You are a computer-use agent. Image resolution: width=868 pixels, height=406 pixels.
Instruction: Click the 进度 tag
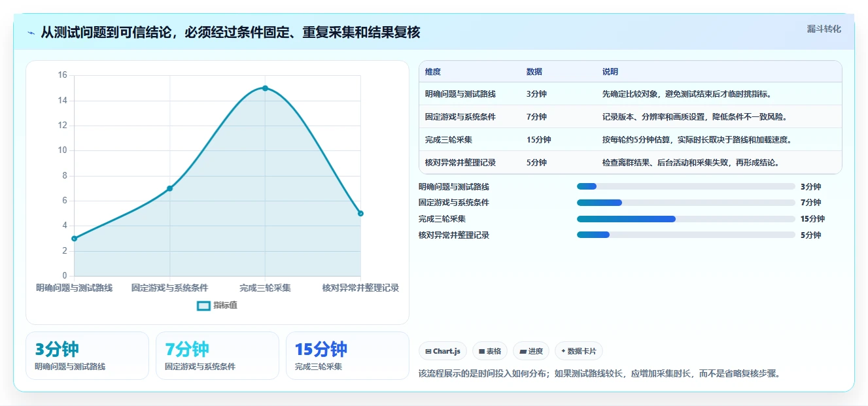point(531,351)
